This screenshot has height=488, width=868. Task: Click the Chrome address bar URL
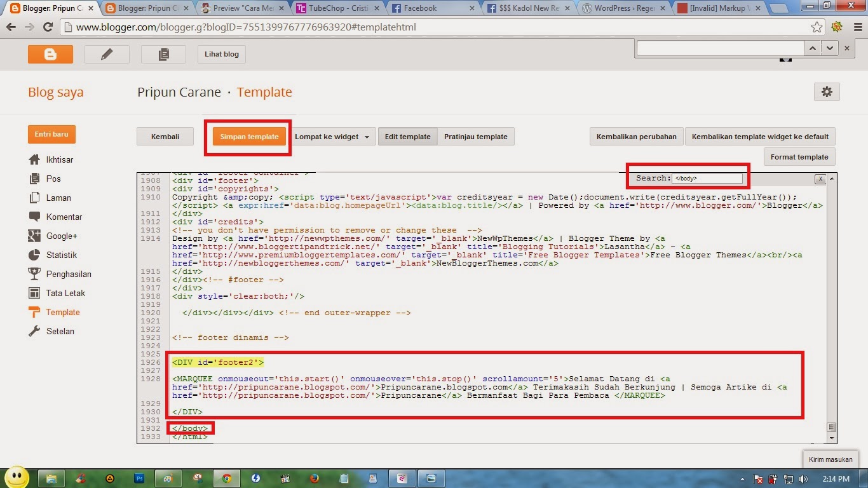coord(247,27)
